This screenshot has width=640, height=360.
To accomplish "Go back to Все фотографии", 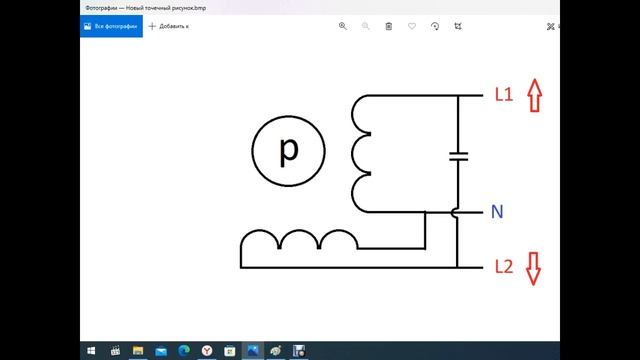I will (x=111, y=26).
